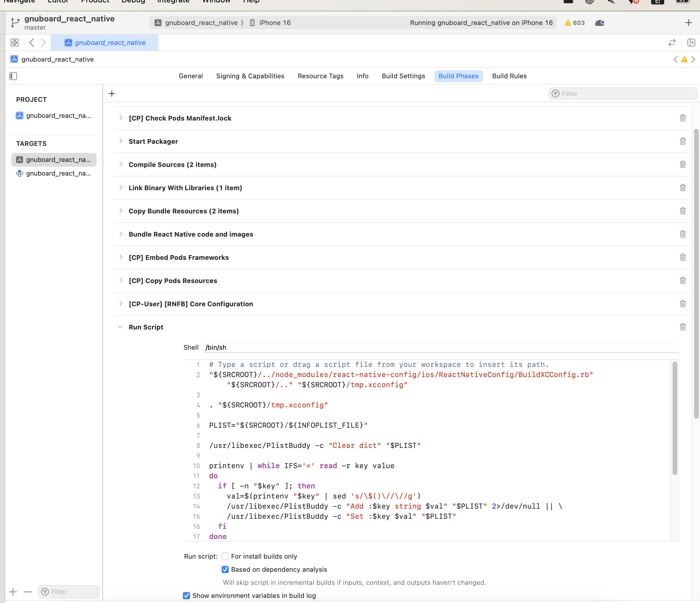Toggle editor review swap arrows
The height and width of the screenshot is (603, 700).
672,43
